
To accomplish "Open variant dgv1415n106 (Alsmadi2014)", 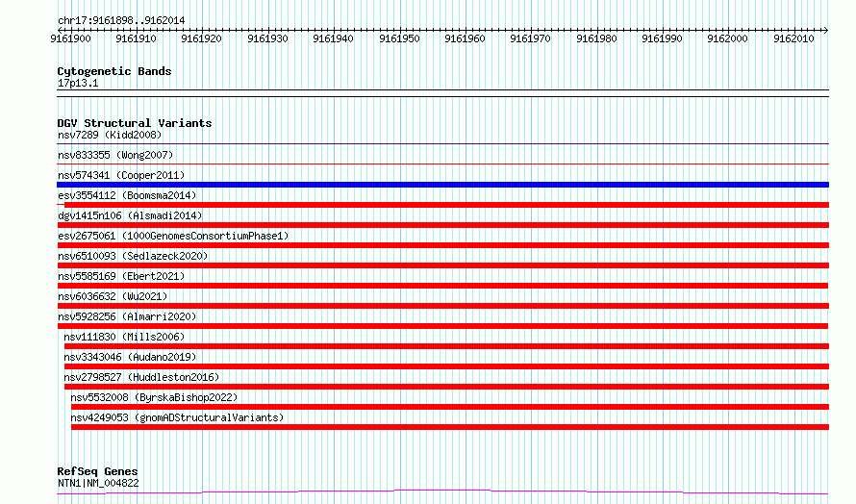I will (x=130, y=215).
